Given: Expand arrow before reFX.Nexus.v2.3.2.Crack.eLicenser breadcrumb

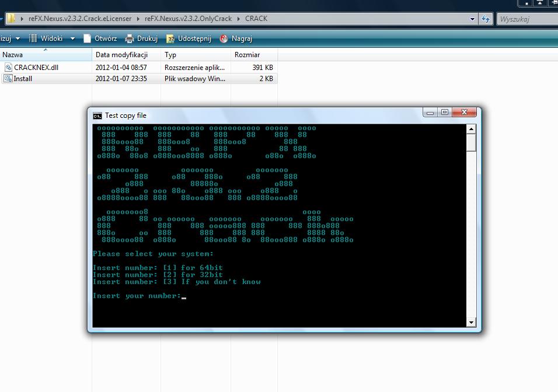Looking at the screenshot, I should click(x=22, y=19).
